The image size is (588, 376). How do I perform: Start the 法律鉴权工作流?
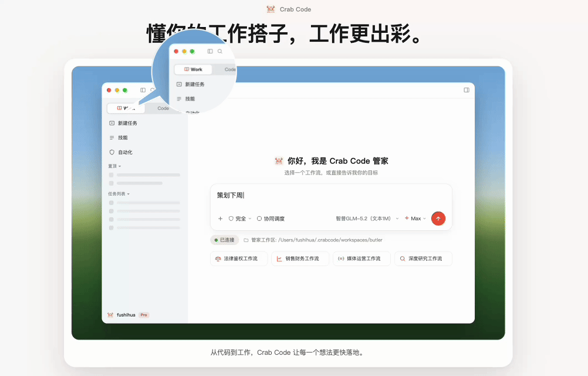click(x=239, y=258)
